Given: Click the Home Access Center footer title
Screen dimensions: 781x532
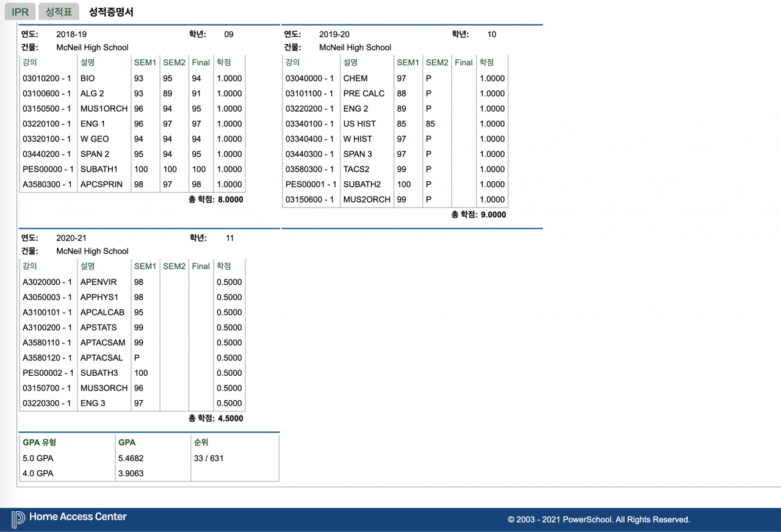Looking at the screenshot, I should [x=78, y=517].
